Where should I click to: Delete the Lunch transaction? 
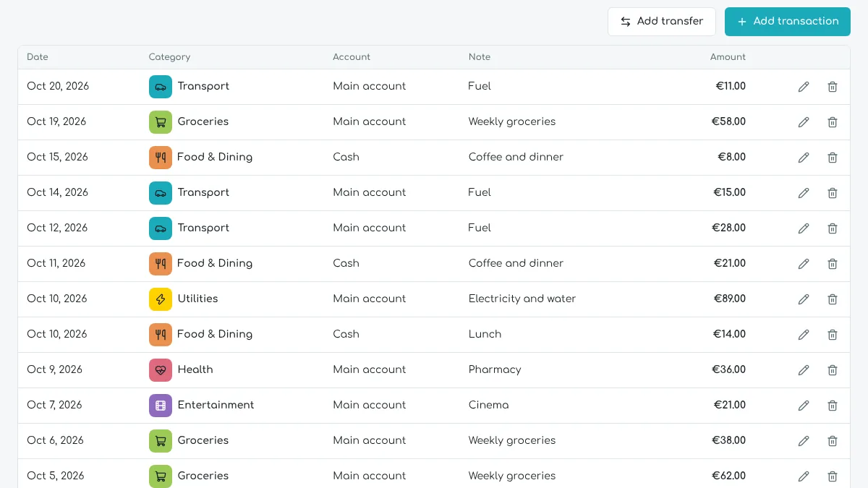833,335
